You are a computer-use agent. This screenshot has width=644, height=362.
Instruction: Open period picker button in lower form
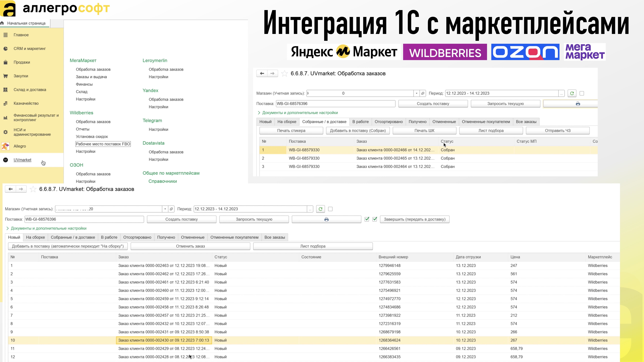(x=310, y=209)
